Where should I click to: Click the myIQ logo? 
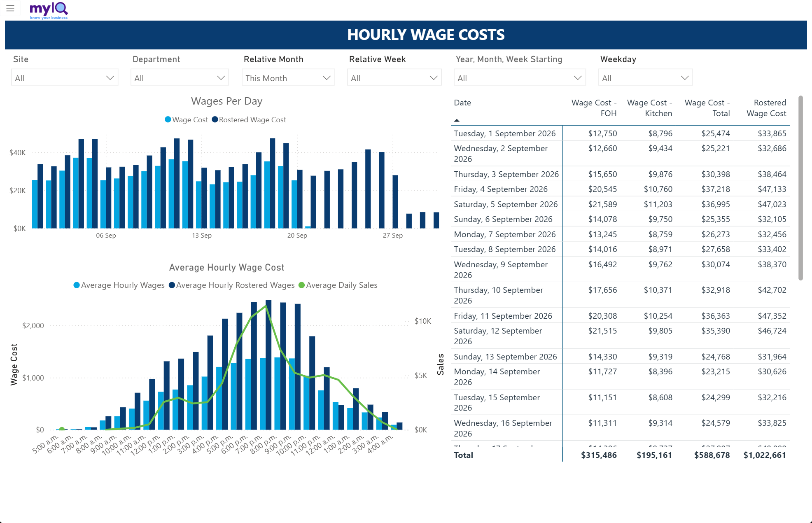(x=49, y=10)
